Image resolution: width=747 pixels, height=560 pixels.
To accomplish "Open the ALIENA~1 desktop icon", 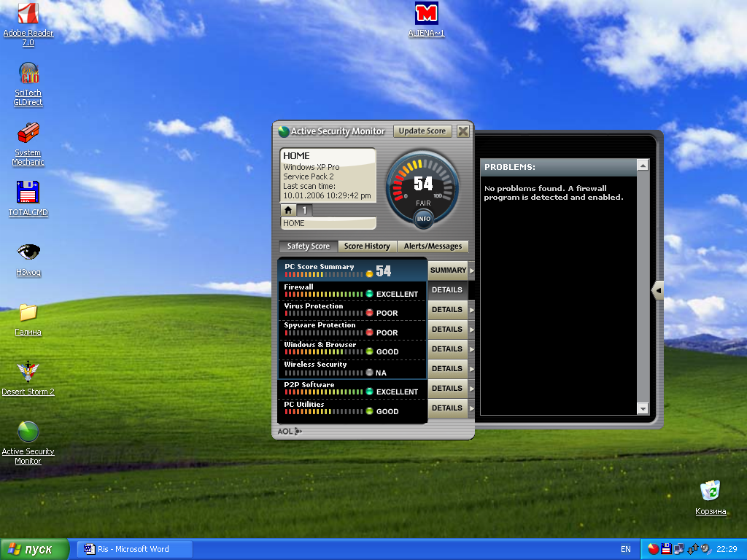I will click(426, 20).
